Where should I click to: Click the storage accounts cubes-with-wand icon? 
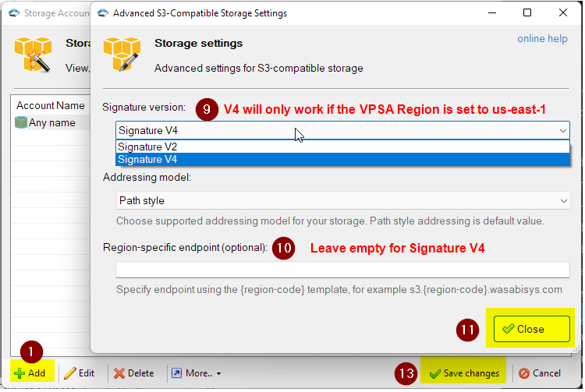(x=33, y=55)
